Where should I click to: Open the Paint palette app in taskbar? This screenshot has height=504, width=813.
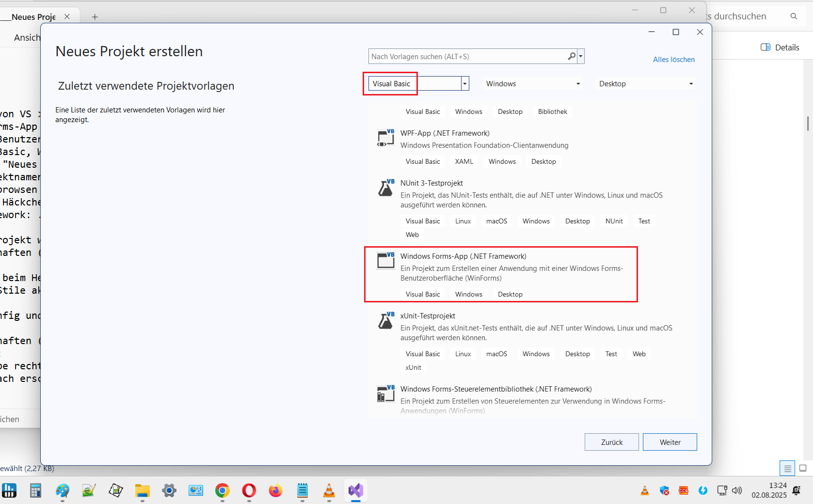click(x=63, y=491)
